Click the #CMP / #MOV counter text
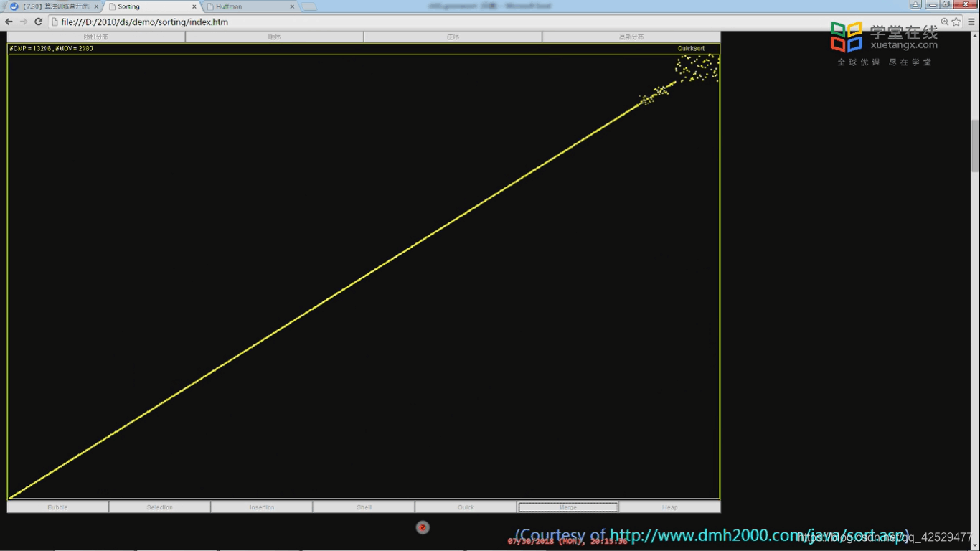Viewport: 980px width, 551px height. click(x=51, y=49)
